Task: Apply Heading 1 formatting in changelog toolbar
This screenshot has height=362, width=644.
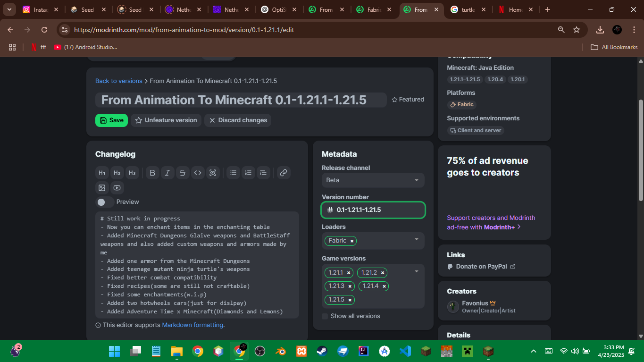Action: tap(102, 173)
